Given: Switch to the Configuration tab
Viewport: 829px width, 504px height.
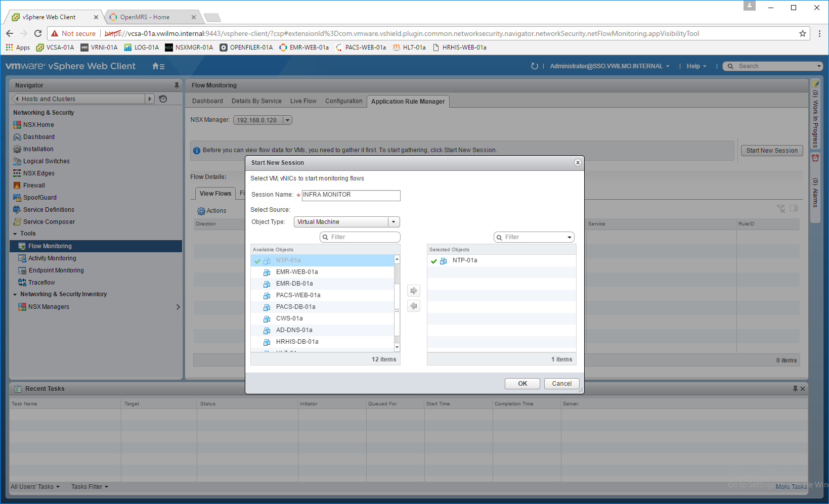Looking at the screenshot, I should pos(344,101).
